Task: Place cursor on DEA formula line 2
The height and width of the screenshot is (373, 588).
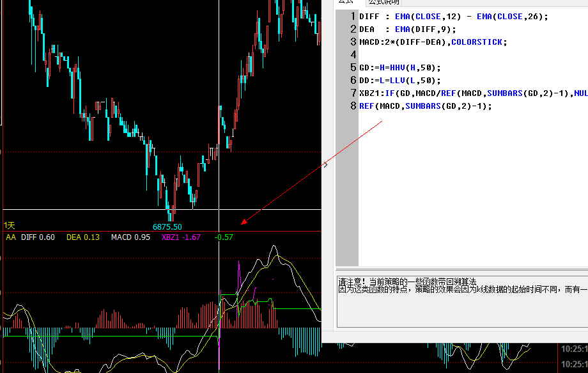Action: [408, 29]
